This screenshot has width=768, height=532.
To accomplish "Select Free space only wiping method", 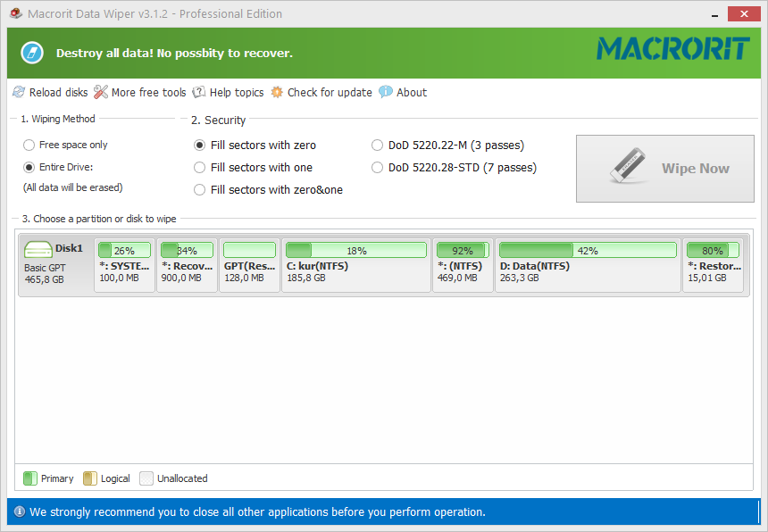I will [x=65, y=145].
